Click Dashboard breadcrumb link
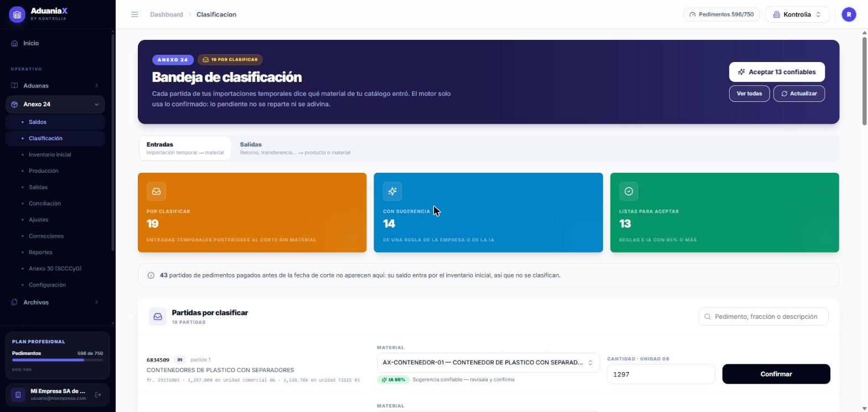This screenshot has height=412, width=868. (x=166, y=14)
